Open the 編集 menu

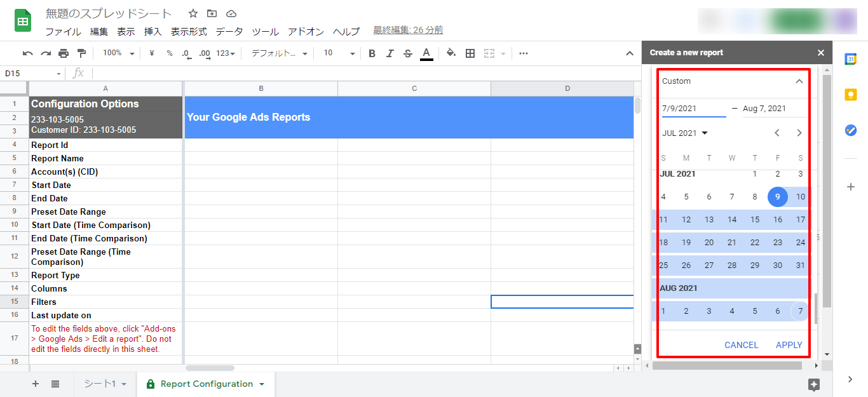click(99, 31)
